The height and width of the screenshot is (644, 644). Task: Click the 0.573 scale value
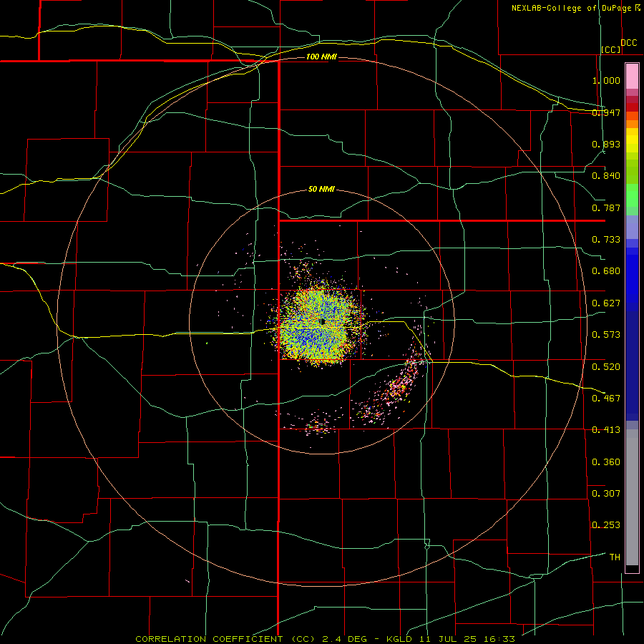pos(606,334)
